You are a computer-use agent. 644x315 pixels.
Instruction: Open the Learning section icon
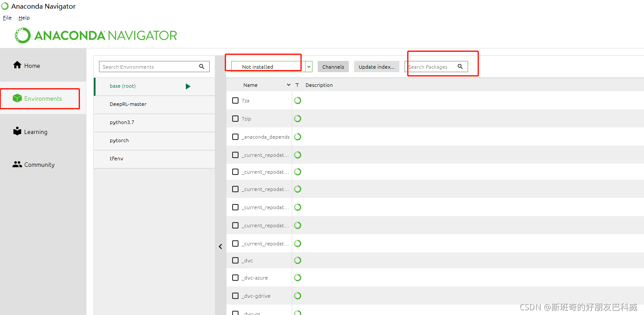coord(17,131)
